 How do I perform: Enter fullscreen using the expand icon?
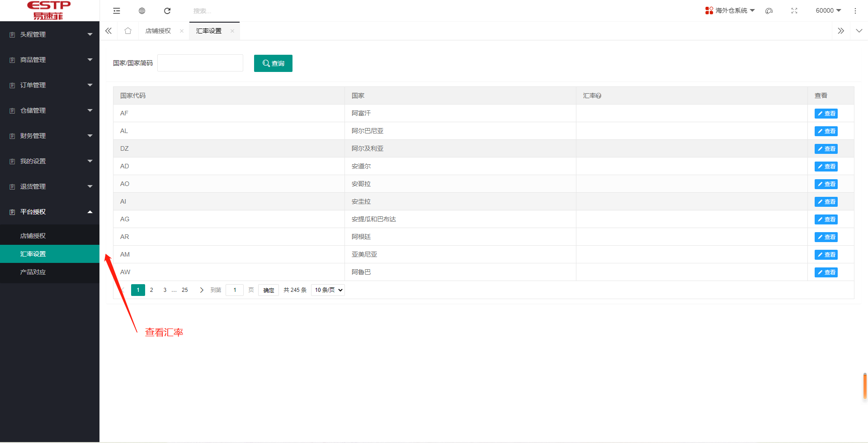(x=794, y=10)
